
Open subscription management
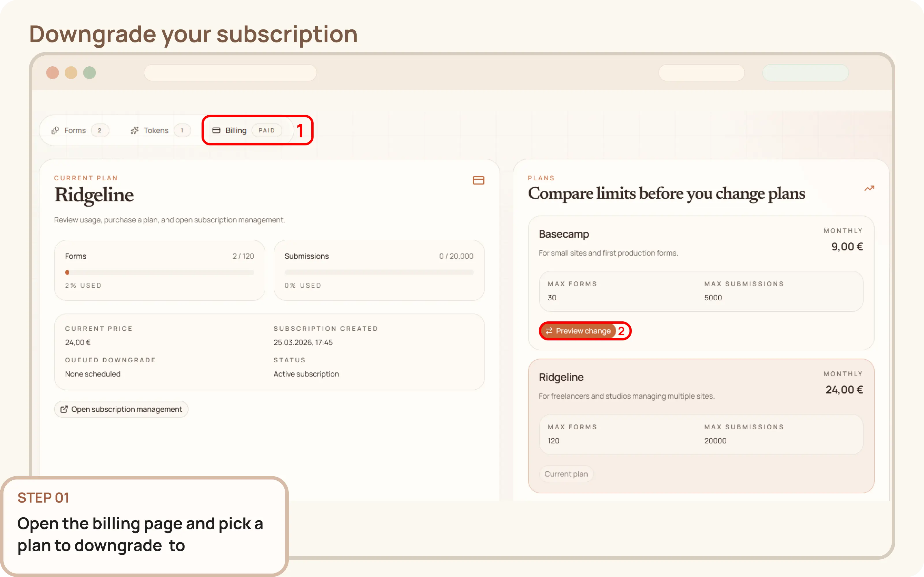[x=121, y=409]
